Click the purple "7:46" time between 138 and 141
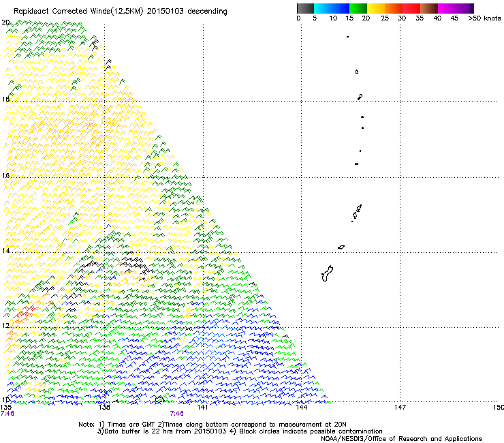This screenshot has height=443, width=504. 177,414
